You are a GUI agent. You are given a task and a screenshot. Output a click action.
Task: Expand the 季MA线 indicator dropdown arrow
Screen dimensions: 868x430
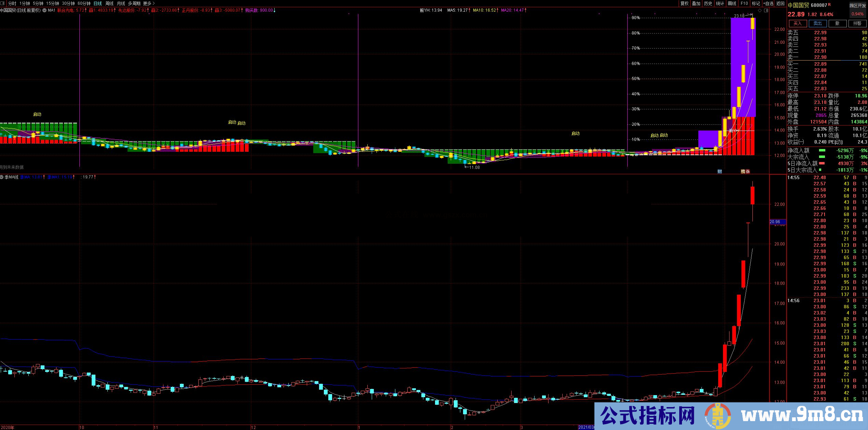[x=2, y=177]
